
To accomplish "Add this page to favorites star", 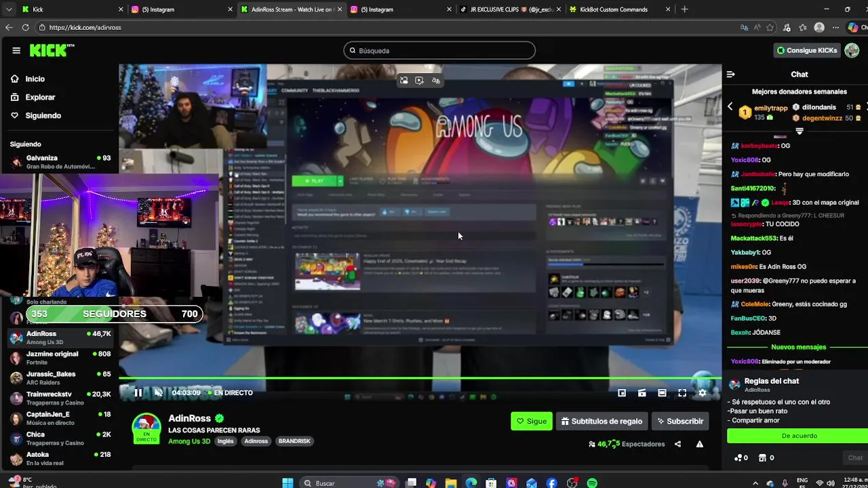I will [x=770, y=28].
